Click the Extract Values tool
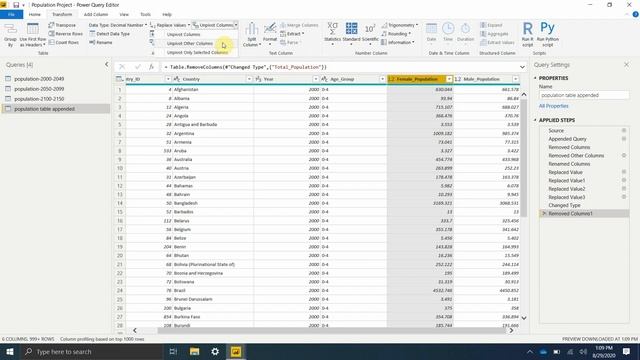This screenshot has width=640, height=360. coord(497,42)
